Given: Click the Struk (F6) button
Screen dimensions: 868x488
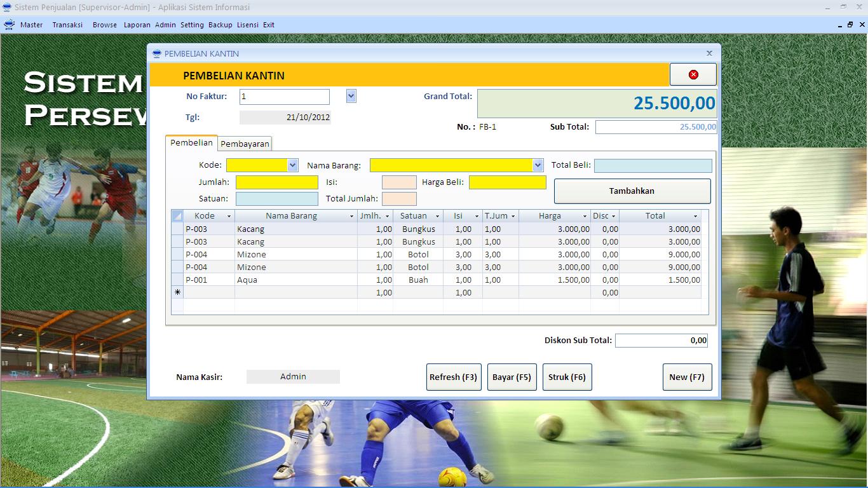Looking at the screenshot, I should pos(567,377).
